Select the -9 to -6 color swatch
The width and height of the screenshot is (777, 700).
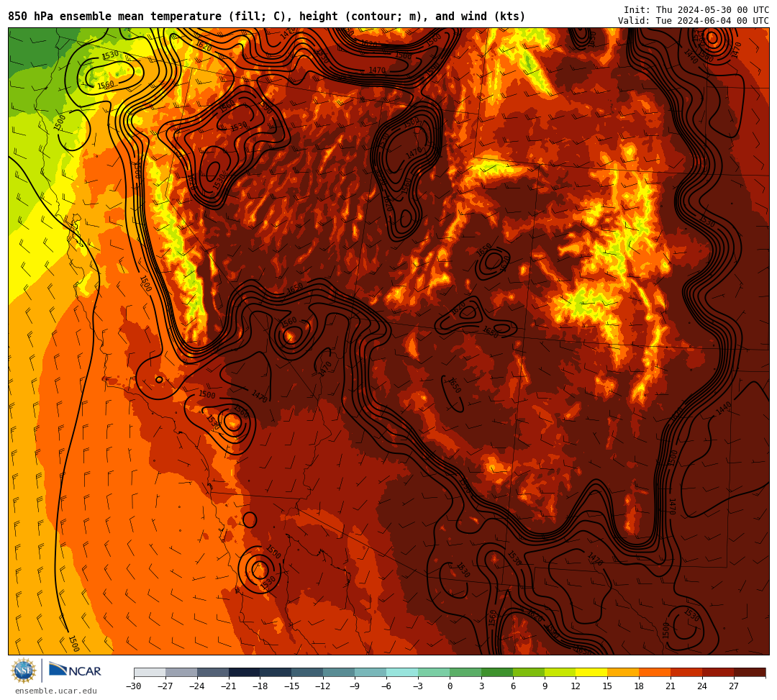point(371,672)
